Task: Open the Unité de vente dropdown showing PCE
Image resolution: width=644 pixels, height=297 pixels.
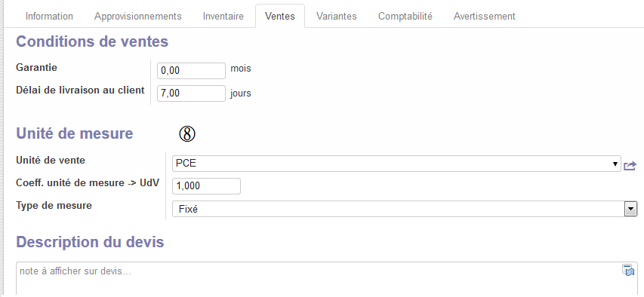Action: tap(396, 164)
